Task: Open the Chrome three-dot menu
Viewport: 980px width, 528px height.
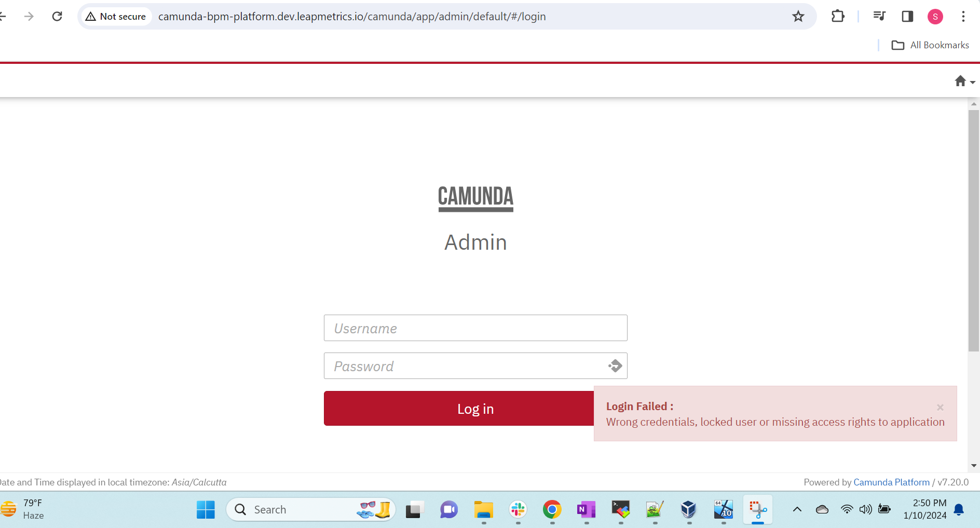Action: coord(963,16)
